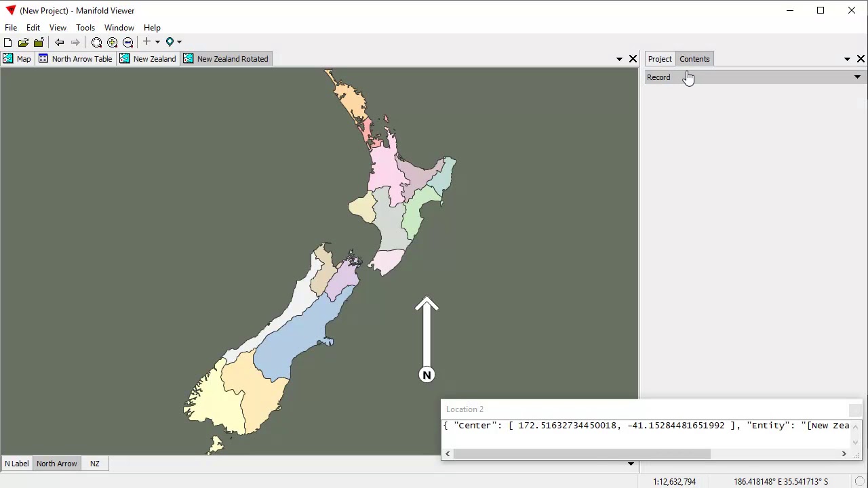Screen dimensions: 868x488
Task: Click the Zoom Out magnifier icon
Action: tap(127, 42)
